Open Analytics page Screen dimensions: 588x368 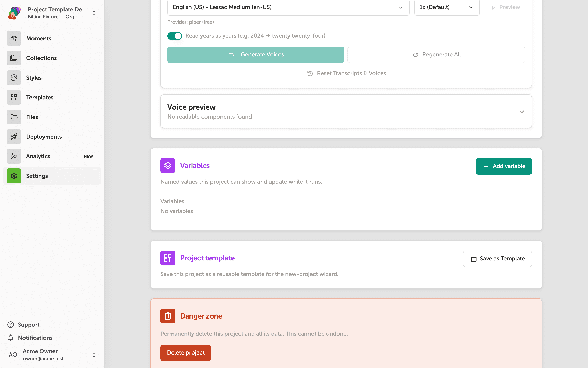pos(52,156)
